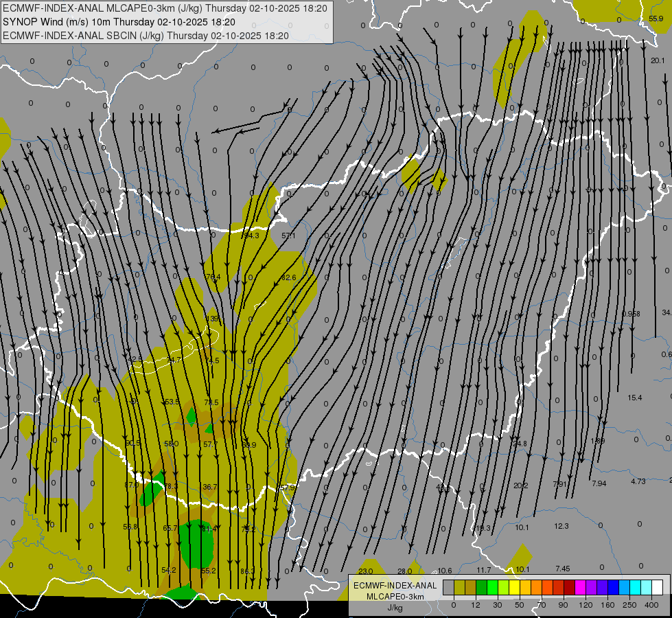Click the orange legend swatch
672x618 pixels.
coord(537,587)
